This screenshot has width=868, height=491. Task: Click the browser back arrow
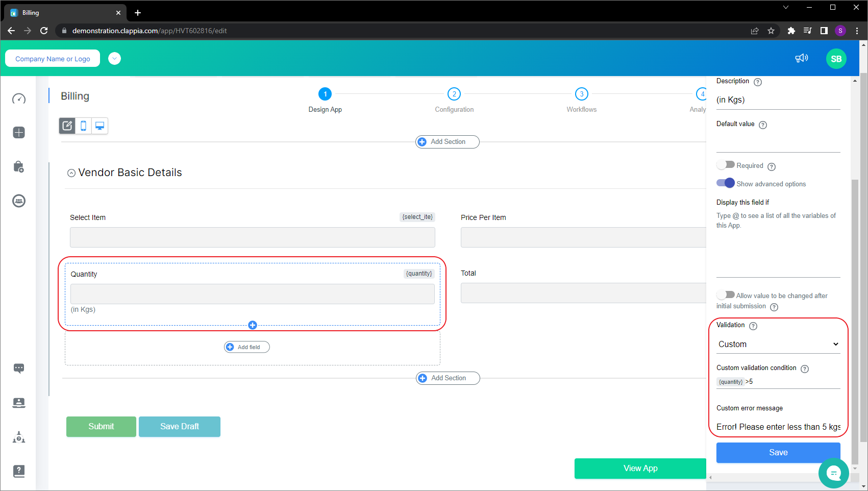(11, 31)
